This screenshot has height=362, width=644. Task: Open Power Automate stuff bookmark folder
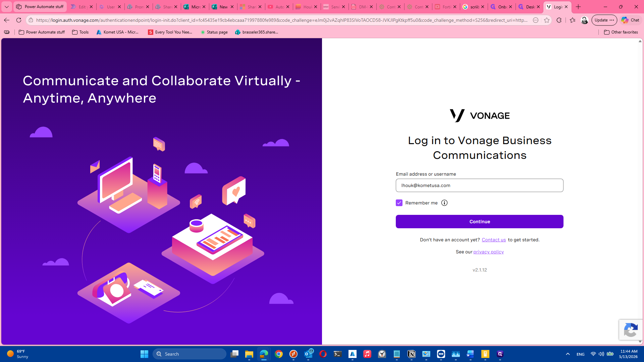pyautogui.click(x=42, y=32)
